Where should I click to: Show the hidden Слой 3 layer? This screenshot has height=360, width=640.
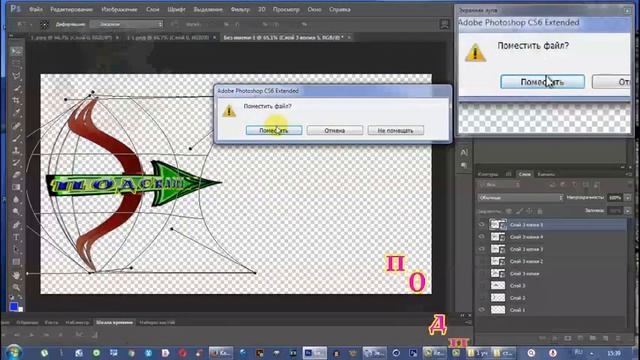pyautogui.click(x=482, y=286)
